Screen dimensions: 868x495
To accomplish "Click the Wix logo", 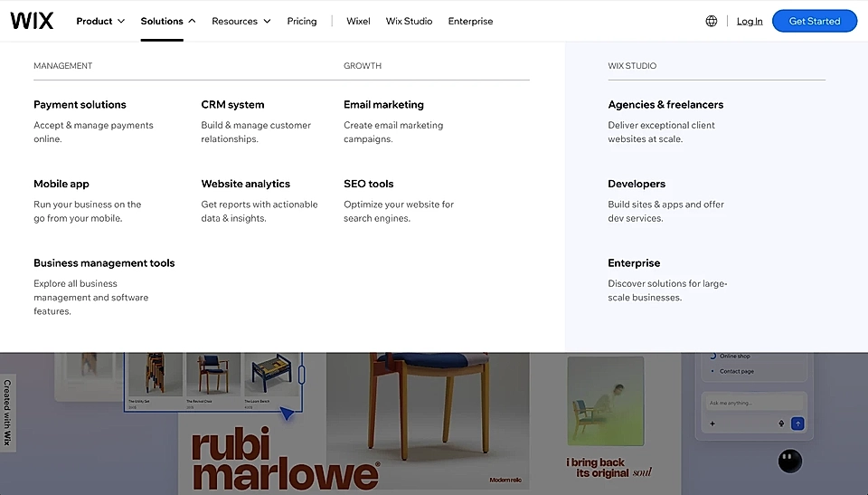I will 32,21.
